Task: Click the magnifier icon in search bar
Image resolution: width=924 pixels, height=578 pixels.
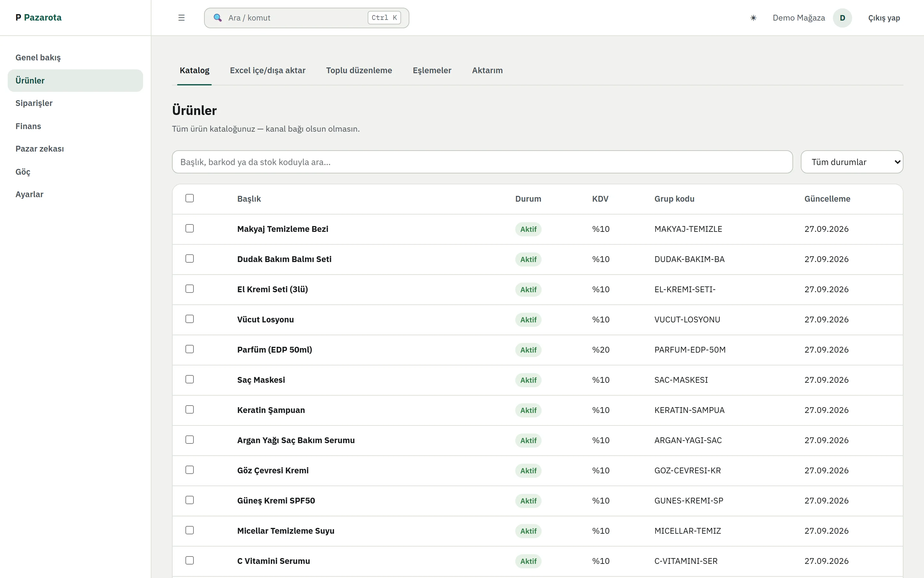Action: (x=217, y=18)
